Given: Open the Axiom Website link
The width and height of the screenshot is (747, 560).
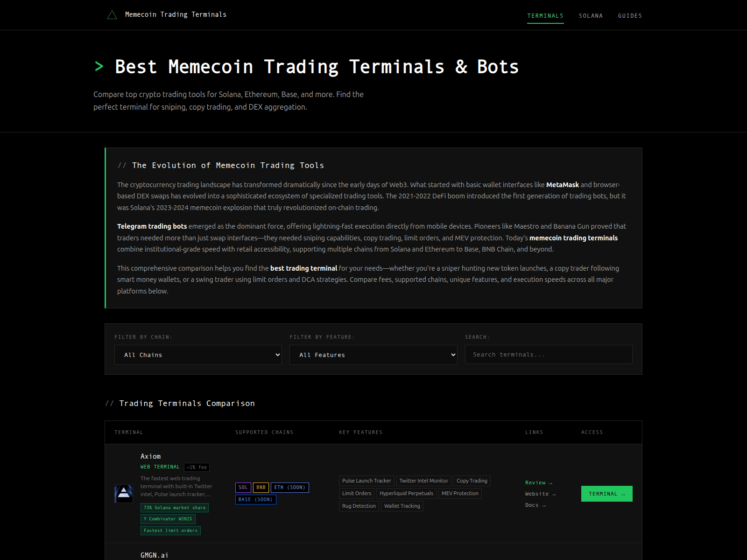Looking at the screenshot, I should (540, 494).
